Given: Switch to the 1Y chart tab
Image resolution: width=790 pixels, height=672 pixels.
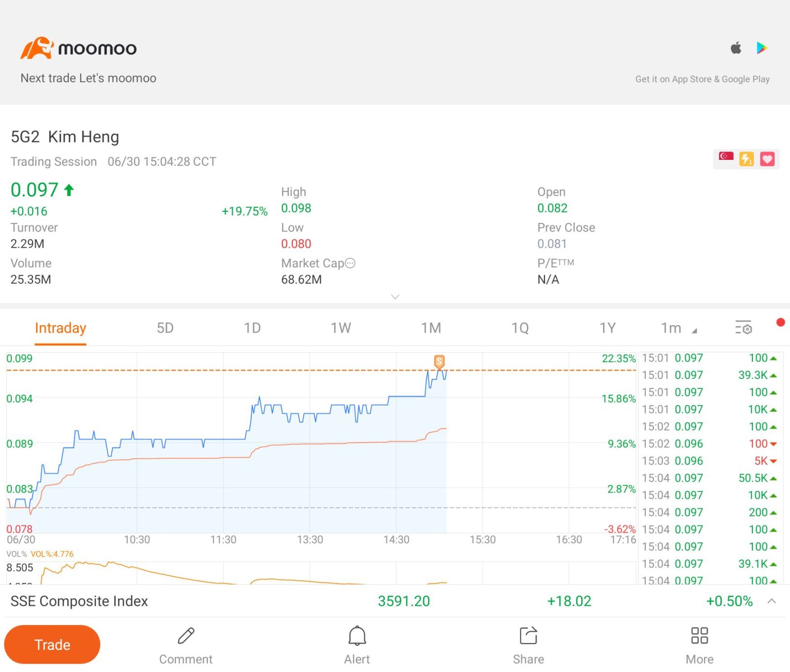Looking at the screenshot, I should 607,328.
